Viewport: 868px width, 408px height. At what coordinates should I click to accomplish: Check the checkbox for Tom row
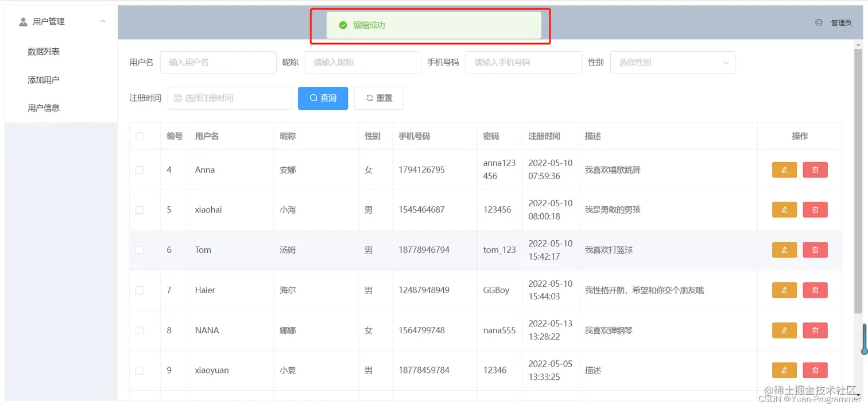point(139,250)
